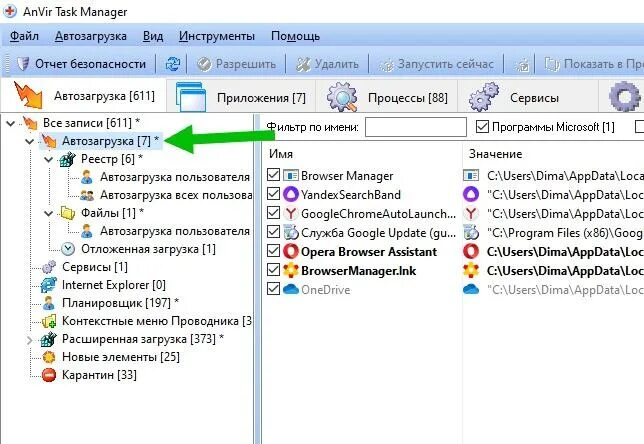Viewport: 644px width, 444px height.
Task: Switch to Сервисы tab
Action: click(x=528, y=97)
